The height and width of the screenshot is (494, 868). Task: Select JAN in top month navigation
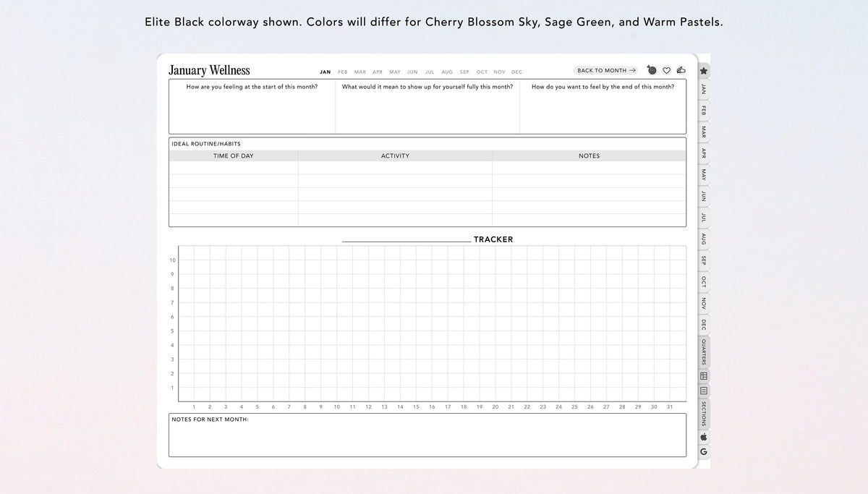325,72
